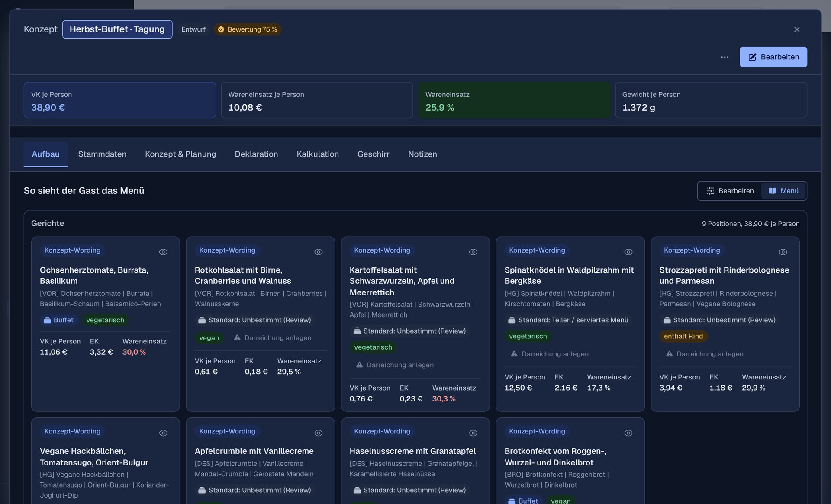Select the Geschirr tab
This screenshot has width=831, height=504.
[x=373, y=154]
